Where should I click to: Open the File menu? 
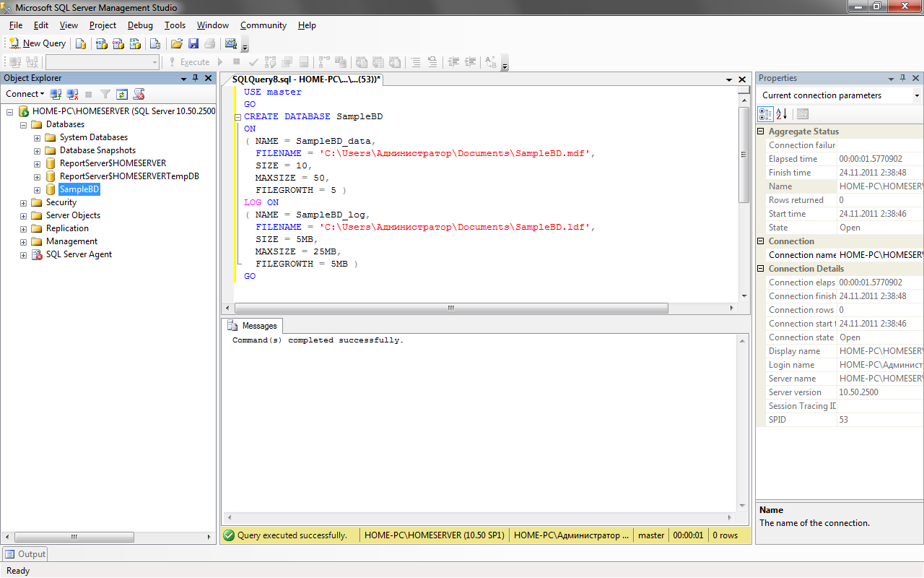16,25
